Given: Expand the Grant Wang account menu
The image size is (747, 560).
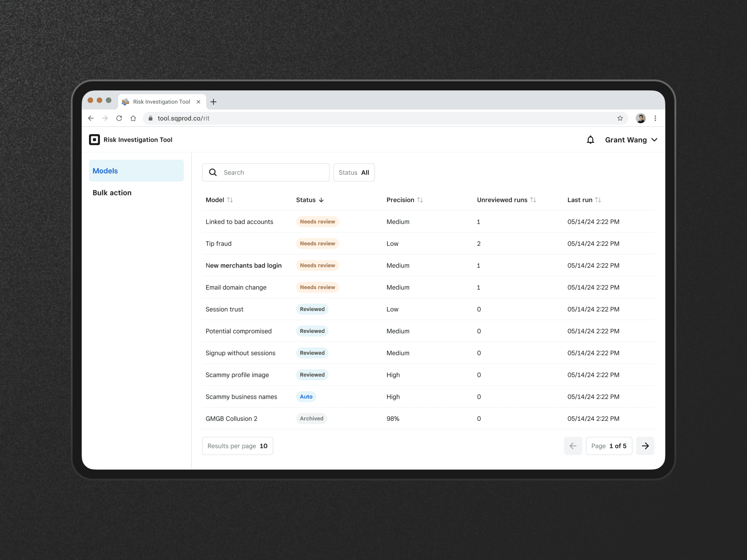Looking at the screenshot, I should click(631, 140).
